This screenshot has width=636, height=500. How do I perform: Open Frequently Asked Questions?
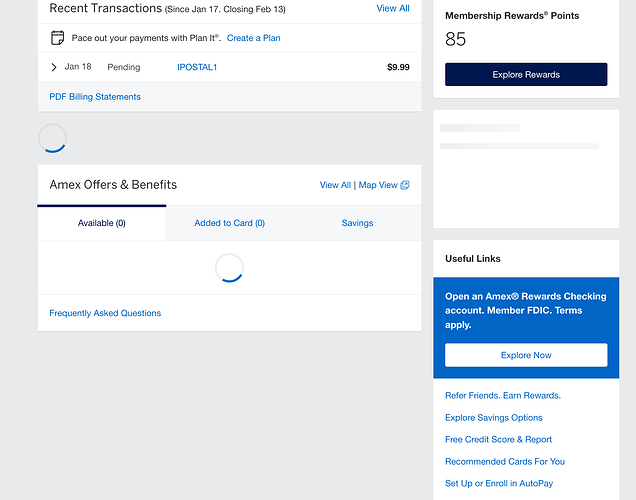click(105, 313)
